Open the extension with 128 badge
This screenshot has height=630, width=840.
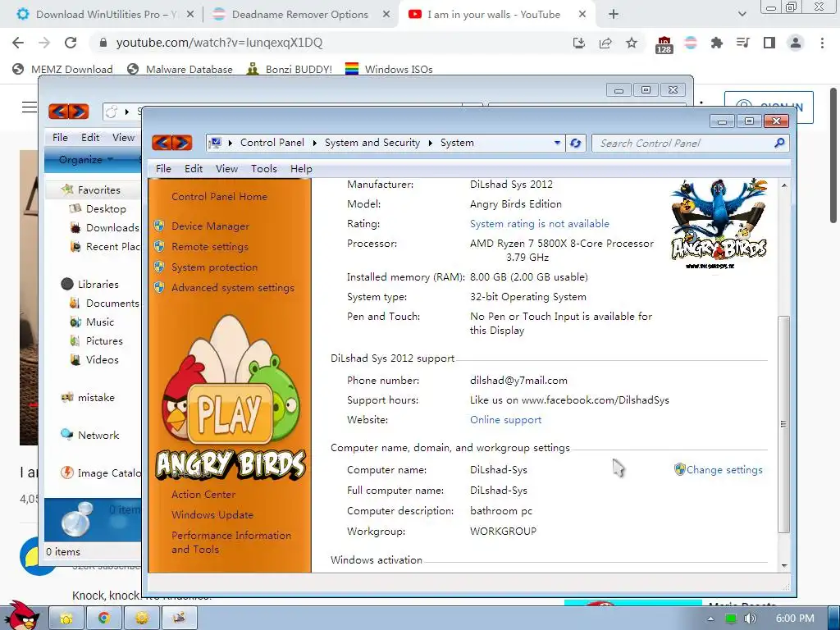pyautogui.click(x=664, y=44)
